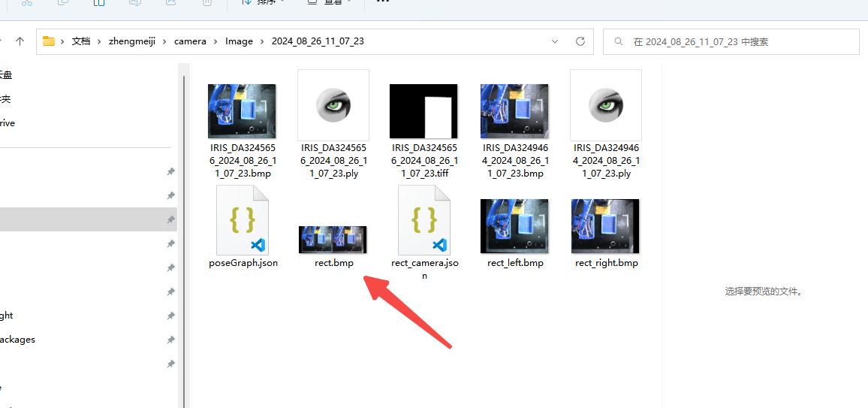The width and height of the screenshot is (868, 408).
Task: Focus the search box for 2024_08_26_11_07_23
Action: (x=736, y=42)
